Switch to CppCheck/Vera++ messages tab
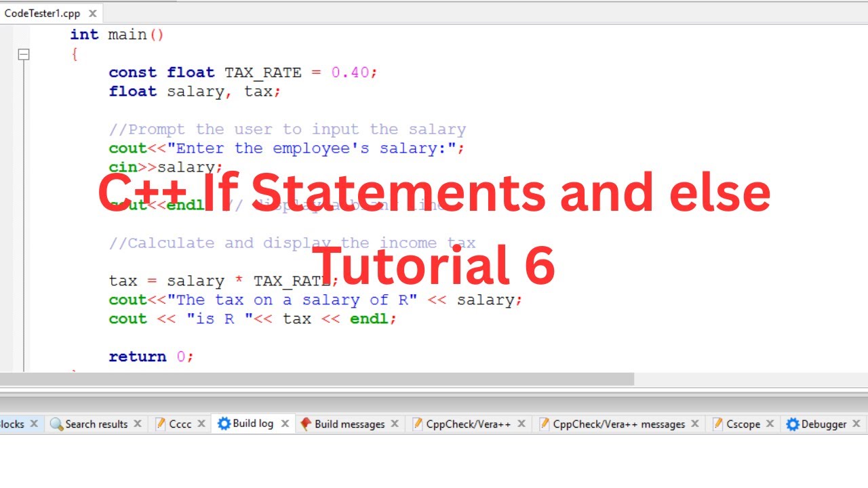Image resolution: width=868 pixels, height=488 pixels. point(618,424)
